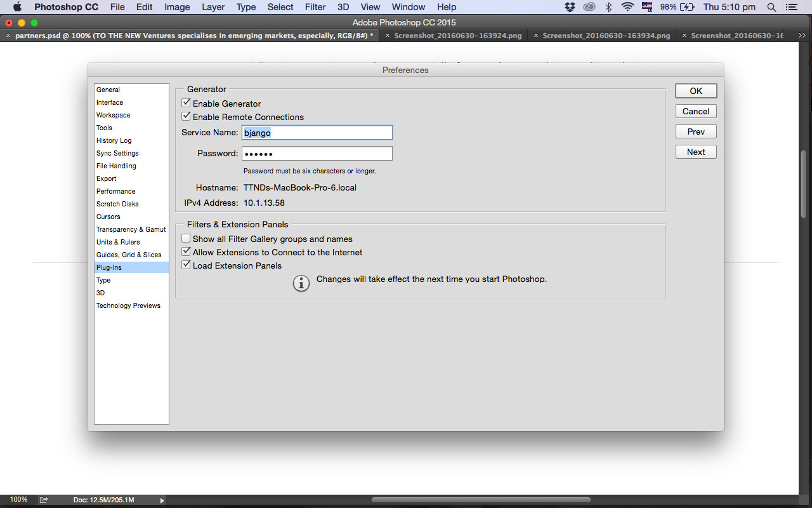Check Show all Filter Gallery groups and names
Image resolution: width=812 pixels, height=508 pixels.
pyautogui.click(x=186, y=238)
